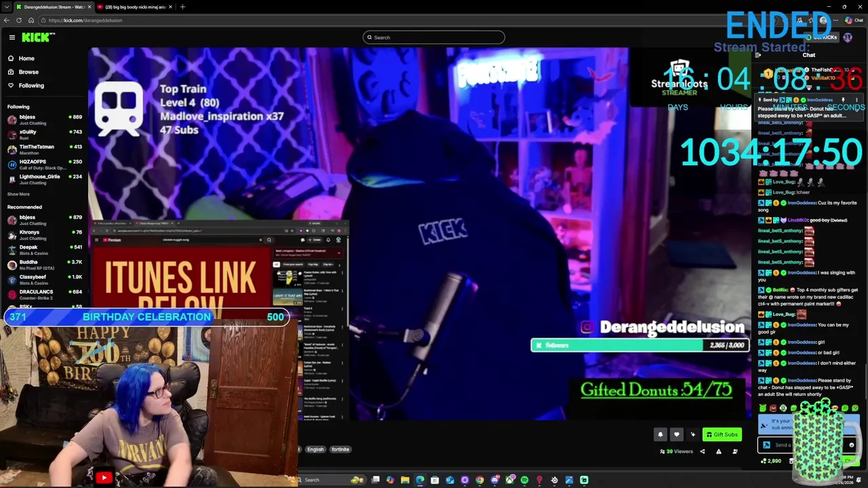
Task: Focus the Kick search box
Action: click(434, 37)
